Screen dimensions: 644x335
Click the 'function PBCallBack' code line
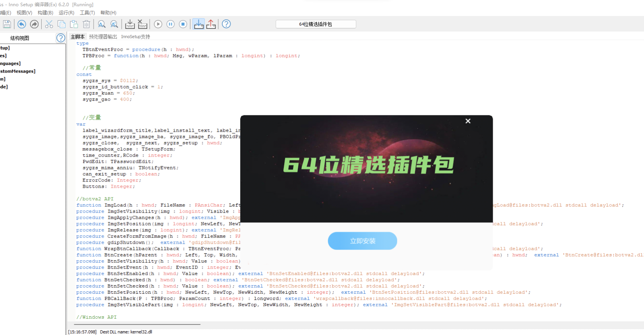[282, 298]
